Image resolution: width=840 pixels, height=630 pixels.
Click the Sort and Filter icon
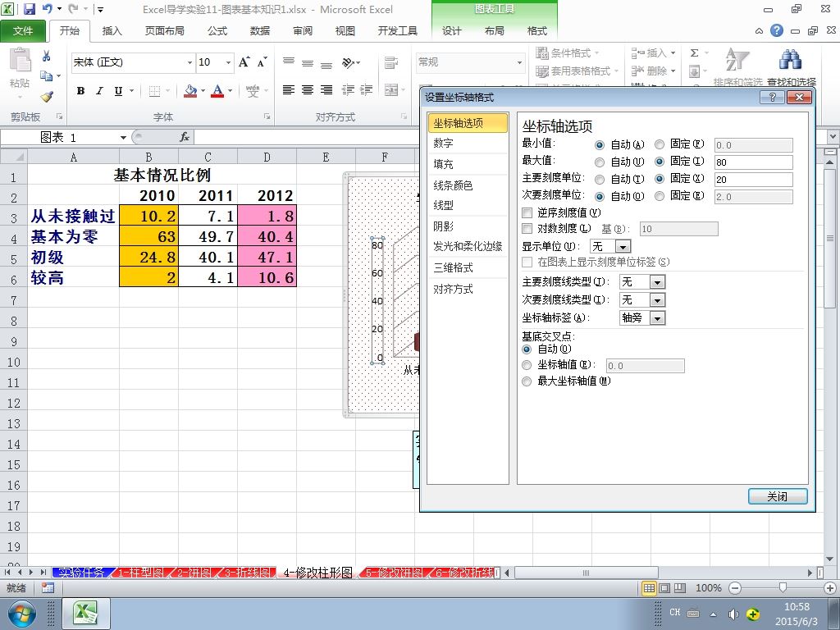(x=737, y=60)
